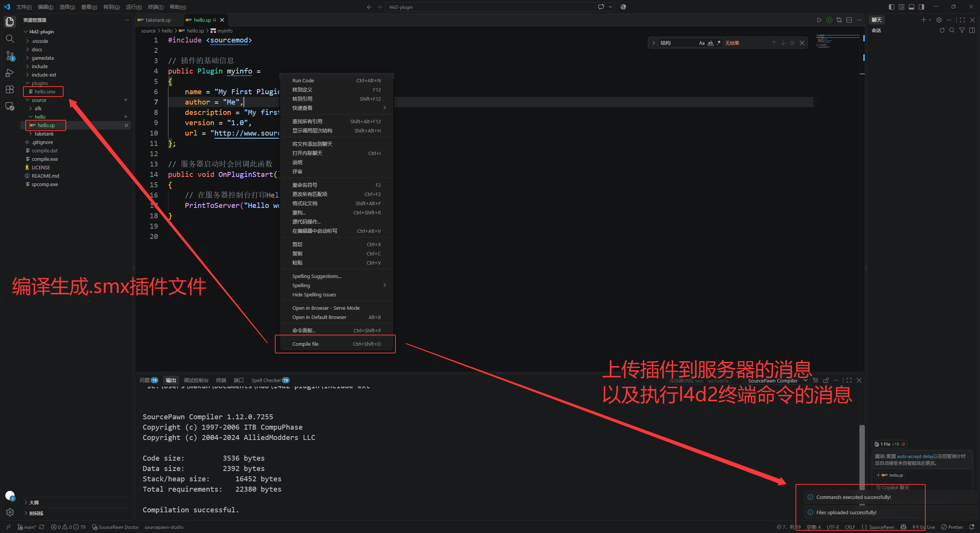This screenshot has height=533, width=980.
Task: Choose Compile file from the context menu
Action: click(336, 344)
